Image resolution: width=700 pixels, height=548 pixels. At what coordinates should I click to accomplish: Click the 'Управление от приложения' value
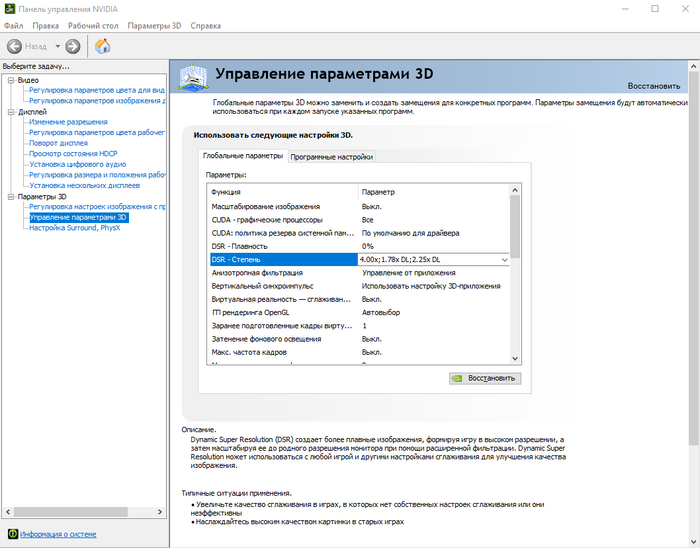[408, 273]
